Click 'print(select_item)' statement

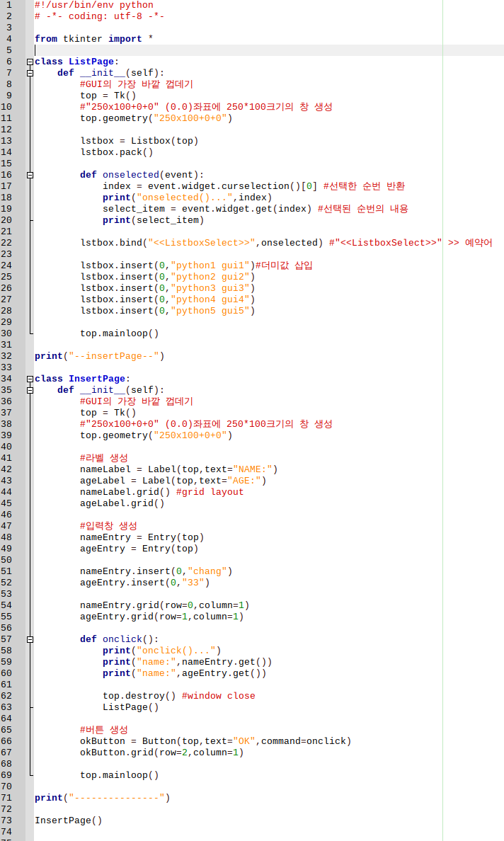click(154, 220)
